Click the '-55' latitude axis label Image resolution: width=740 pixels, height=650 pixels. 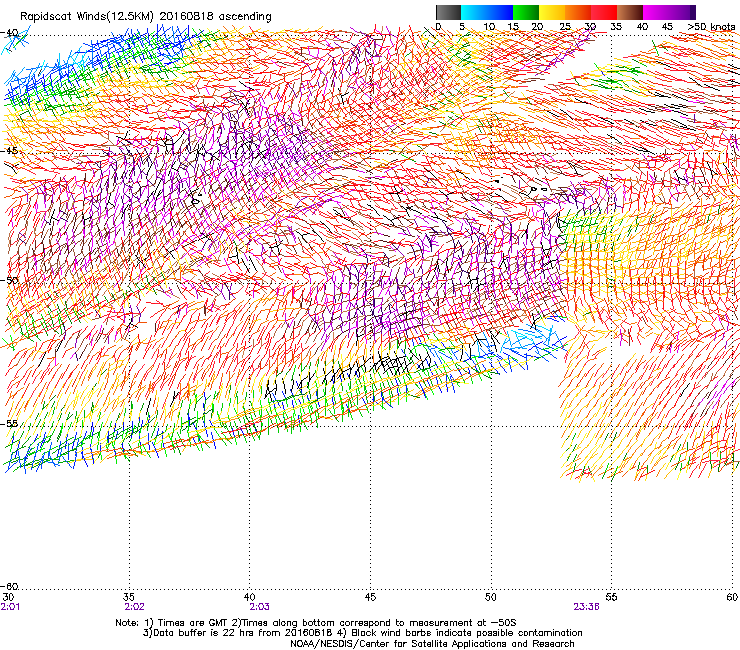(9, 424)
